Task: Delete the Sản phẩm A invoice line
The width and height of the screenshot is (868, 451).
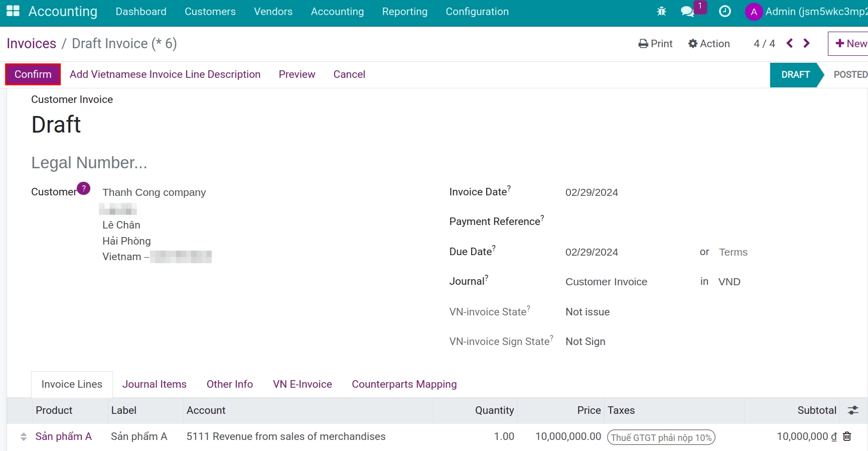Action: pos(847,436)
